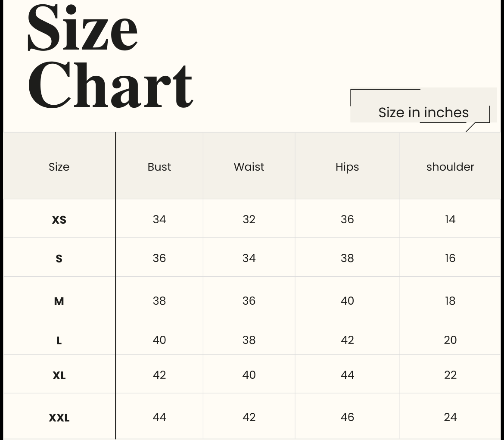Screen dimensions: 504x440
Task: Click the S size row label
Action: point(59,259)
